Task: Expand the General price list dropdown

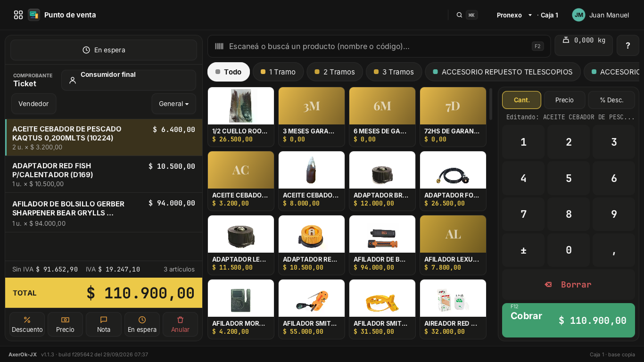Action: [173, 104]
